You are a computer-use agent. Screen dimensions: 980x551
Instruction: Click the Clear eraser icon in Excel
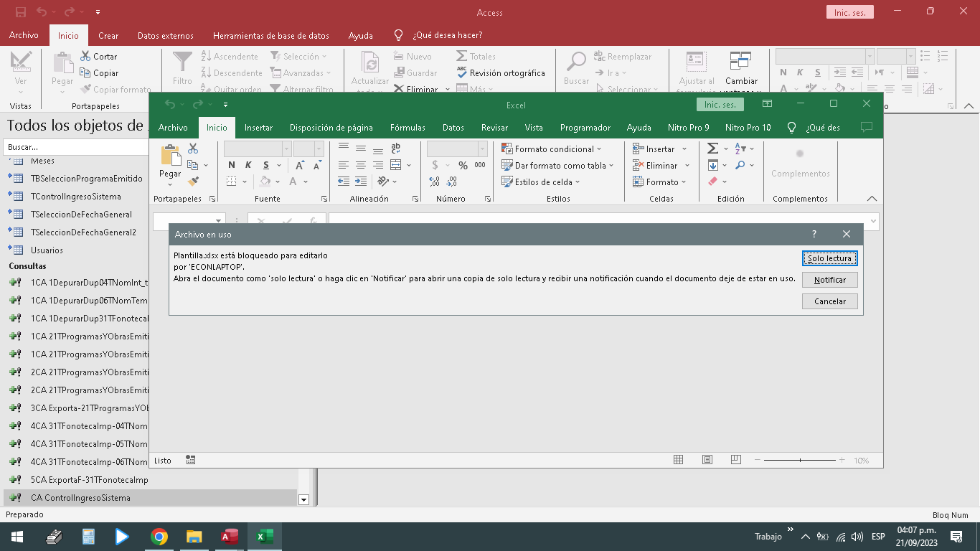click(712, 182)
